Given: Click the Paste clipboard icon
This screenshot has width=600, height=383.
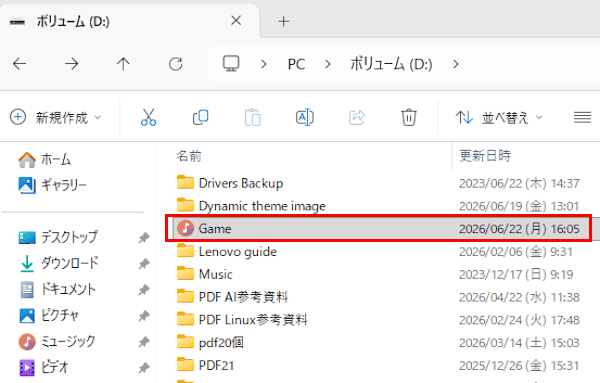Looking at the screenshot, I should point(253,117).
